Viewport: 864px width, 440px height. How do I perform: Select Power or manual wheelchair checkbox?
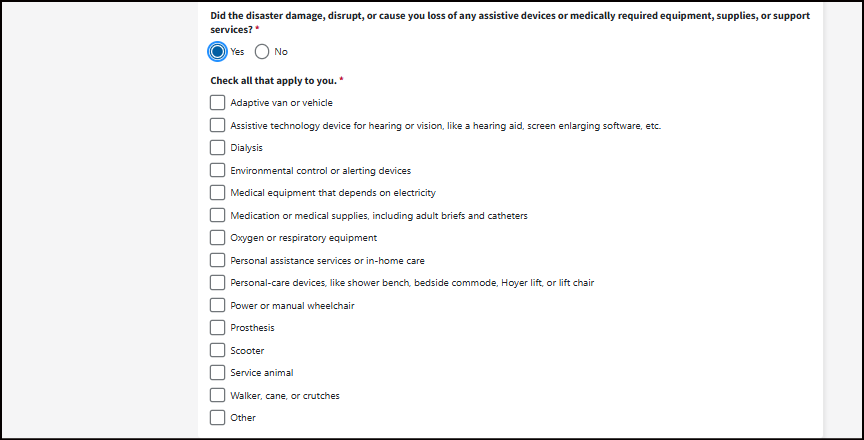coord(218,305)
